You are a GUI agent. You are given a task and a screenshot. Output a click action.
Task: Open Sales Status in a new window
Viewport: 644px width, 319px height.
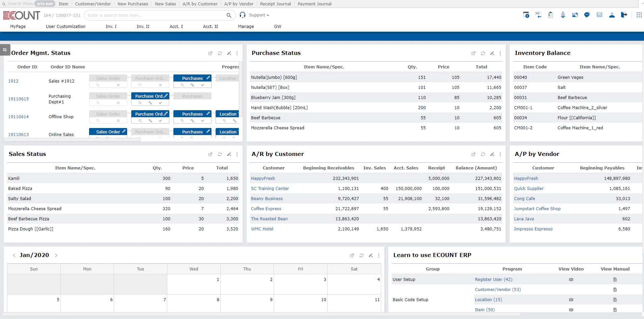(210, 155)
